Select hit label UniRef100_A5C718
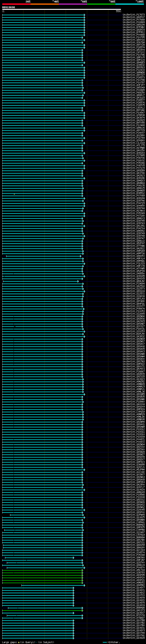 (134, 570)
